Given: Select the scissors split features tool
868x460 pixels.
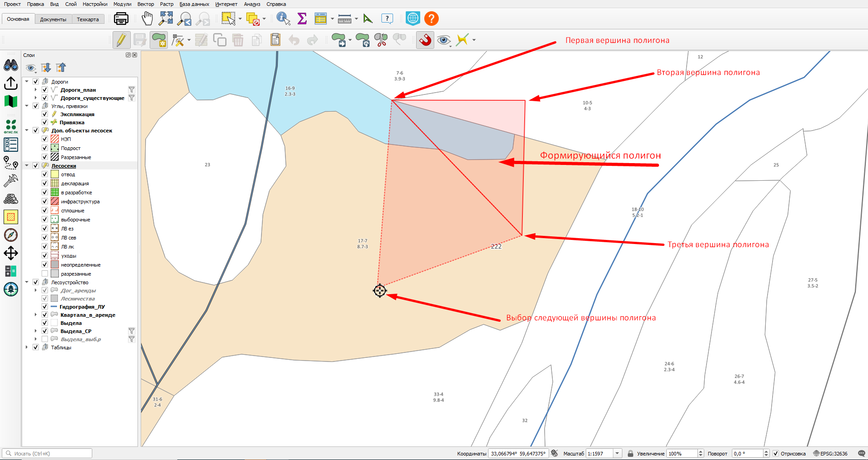Looking at the screenshot, I should pos(381,40).
